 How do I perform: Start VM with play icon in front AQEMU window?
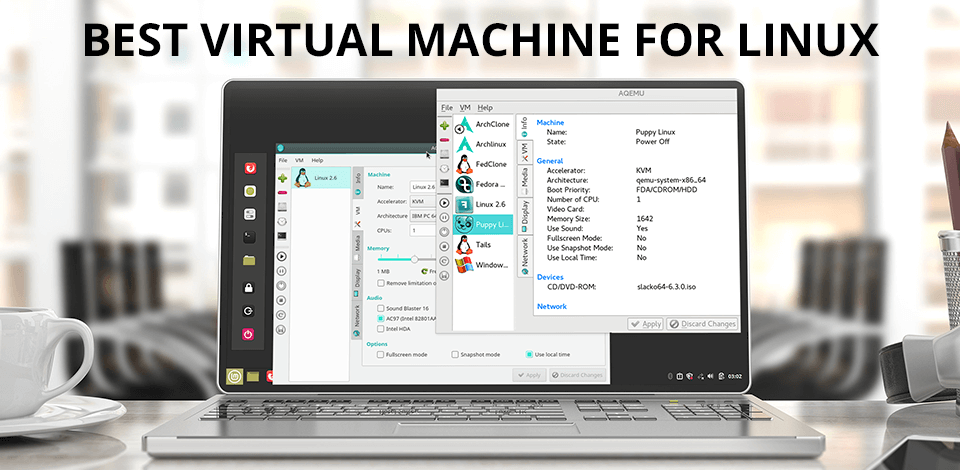tap(444, 203)
